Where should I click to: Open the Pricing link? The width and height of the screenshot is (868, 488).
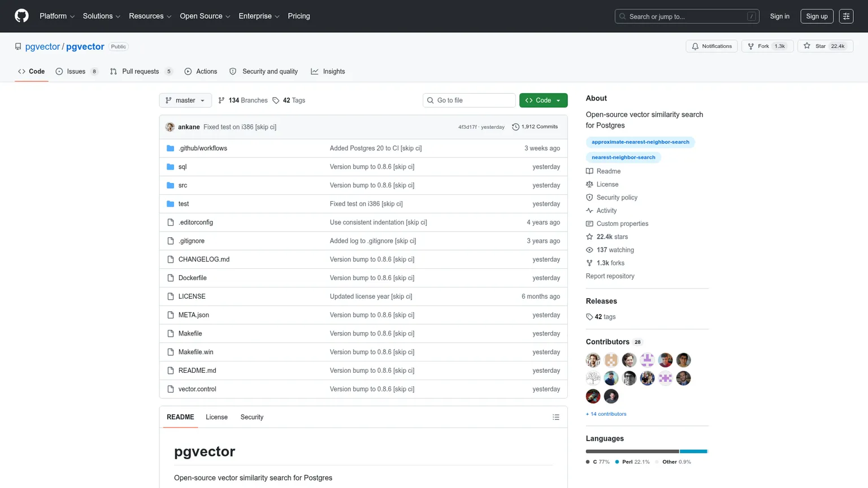click(x=299, y=16)
